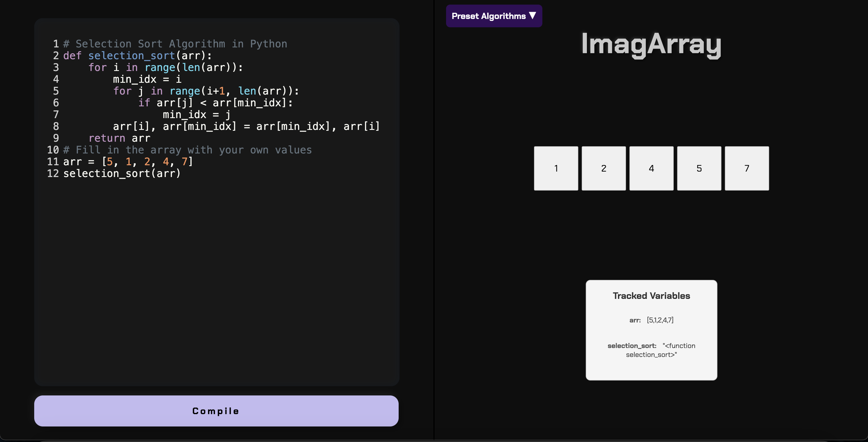
Task: Select the array box showing 2
Action: coord(604,168)
